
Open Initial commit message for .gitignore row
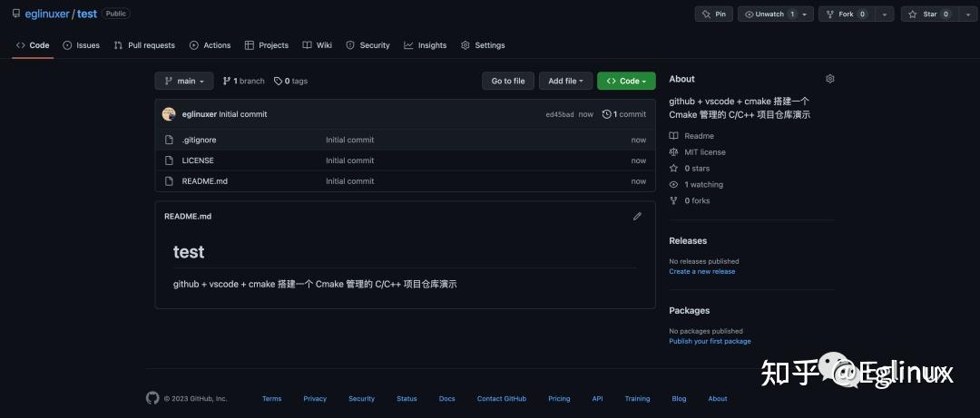350,140
